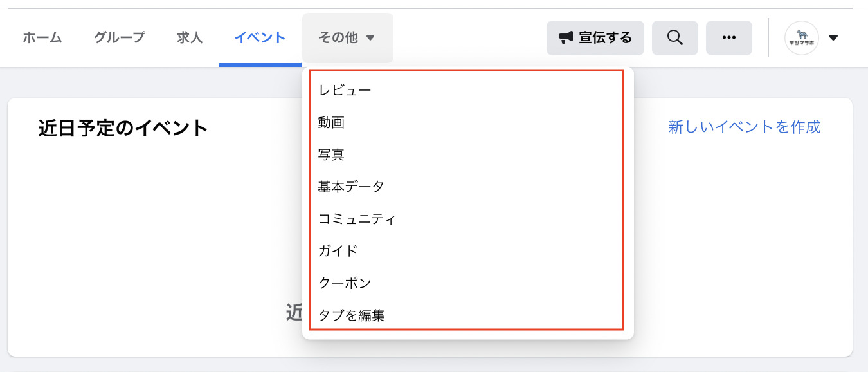This screenshot has width=868, height=372.
Task: Select the コミュニティ menu entry
Action: coord(357,219)
